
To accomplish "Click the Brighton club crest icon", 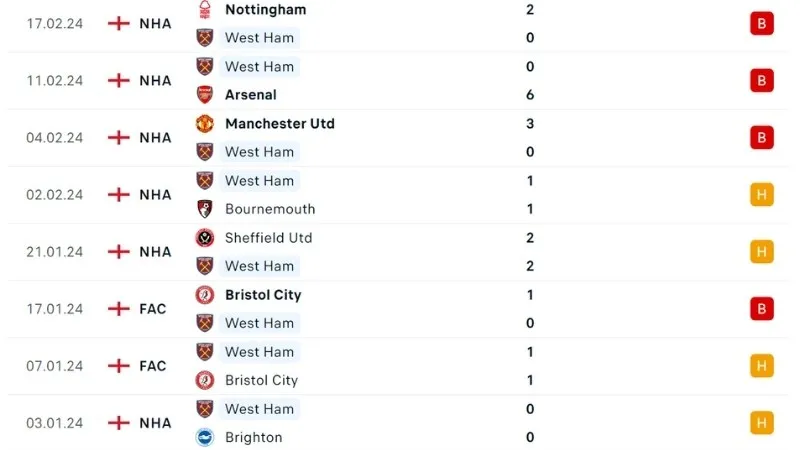I will (x=205, y=437).
